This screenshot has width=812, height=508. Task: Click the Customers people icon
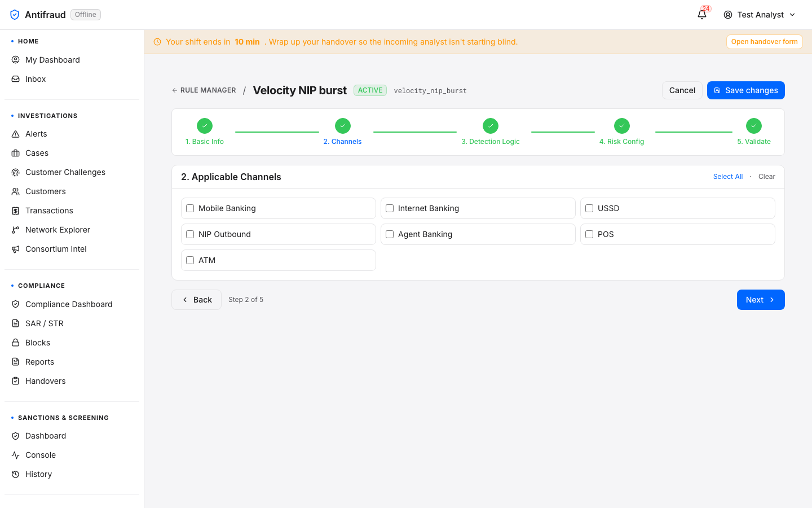coord(16,191)
